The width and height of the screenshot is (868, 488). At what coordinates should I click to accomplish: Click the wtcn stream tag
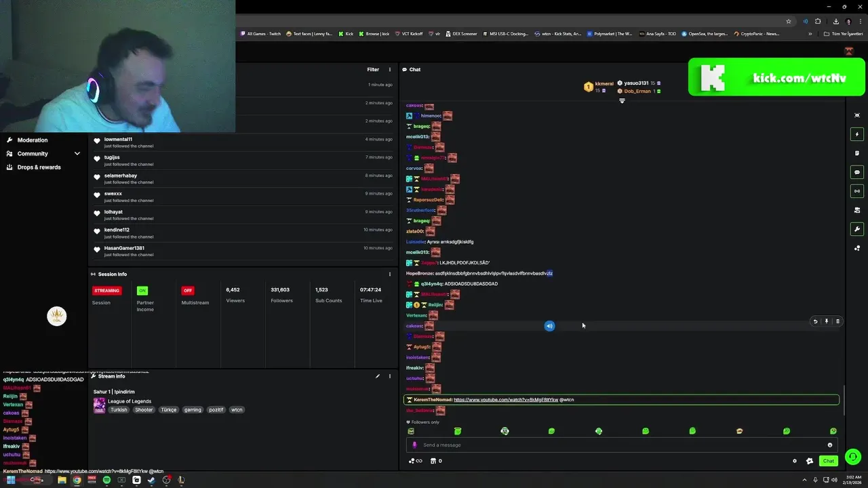tap(237, 410)
